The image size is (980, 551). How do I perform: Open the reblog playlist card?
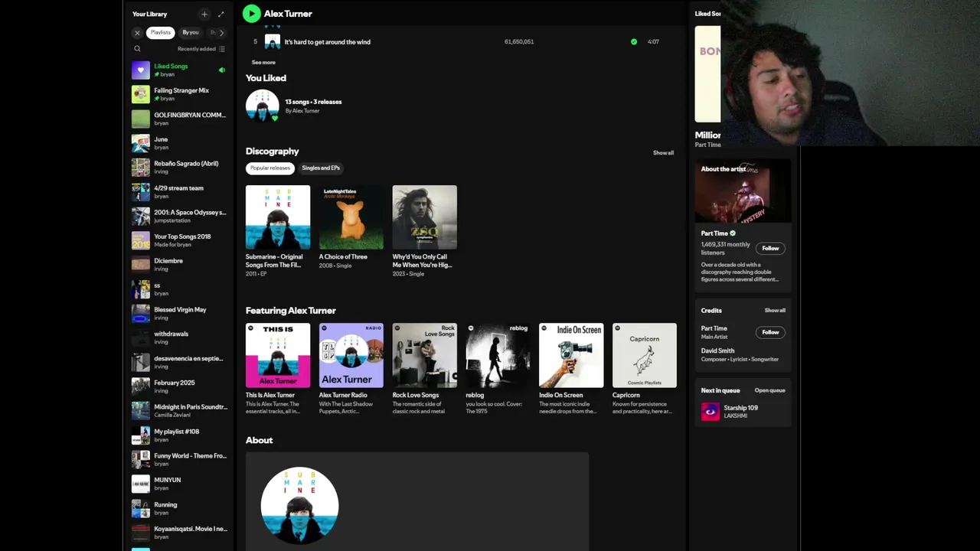pos(498,355)
